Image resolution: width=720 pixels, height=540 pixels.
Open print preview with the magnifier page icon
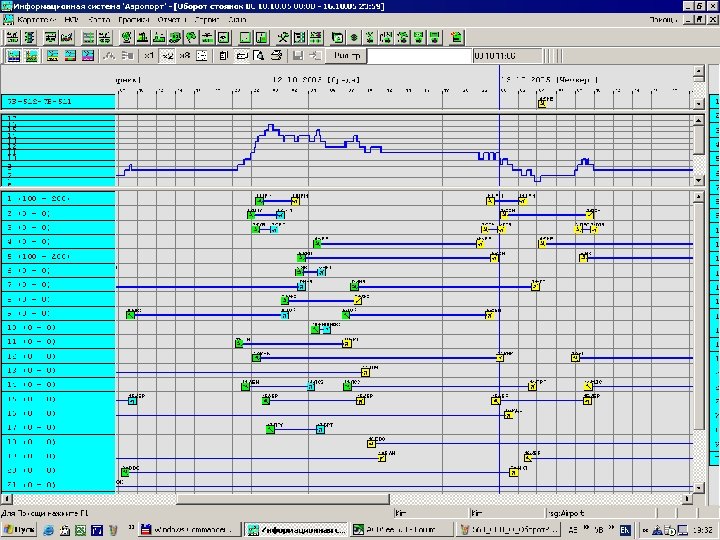[259, 56]
